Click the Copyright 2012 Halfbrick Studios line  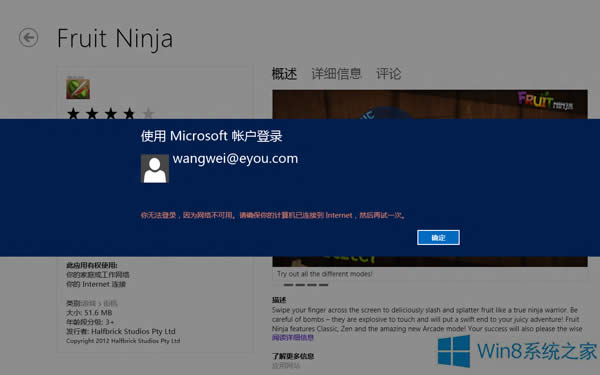click(123, 341)
